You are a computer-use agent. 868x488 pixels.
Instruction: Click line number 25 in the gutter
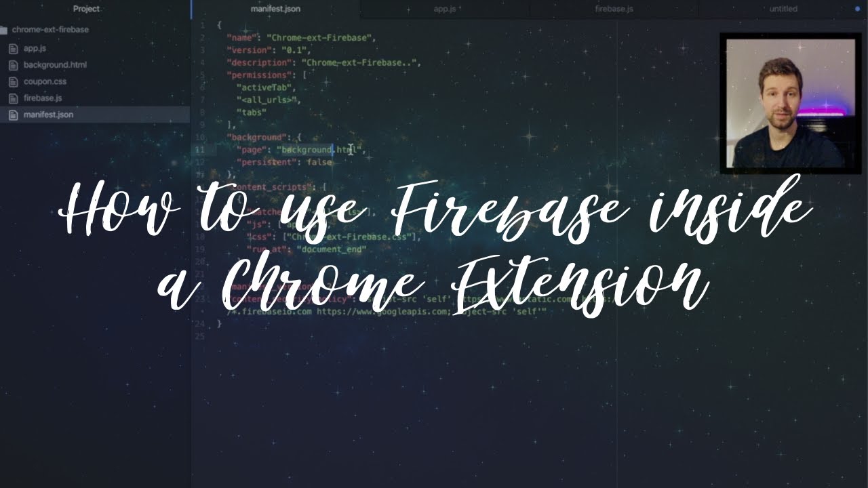pos(199,336)
